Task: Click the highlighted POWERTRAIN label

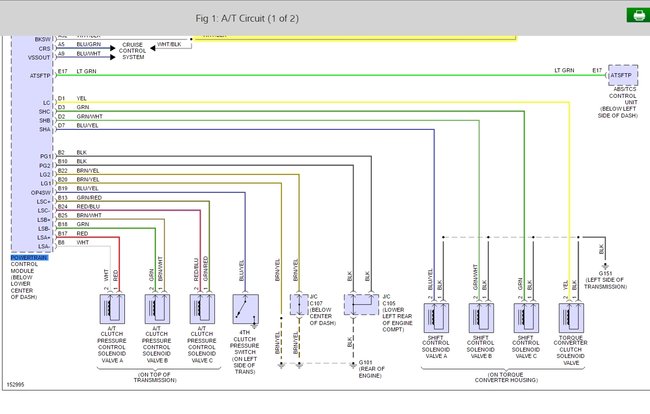Action: (29, 257)
